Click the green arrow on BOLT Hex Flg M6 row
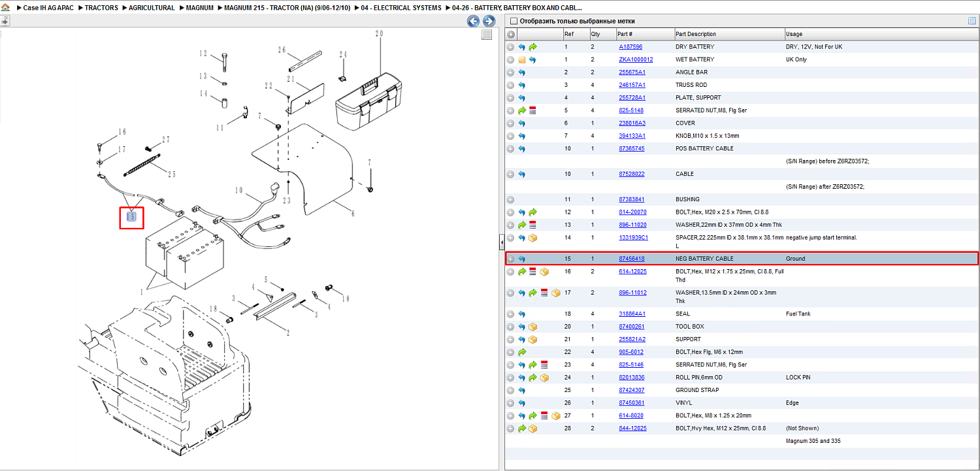The image size is (980, 471). 522,352
